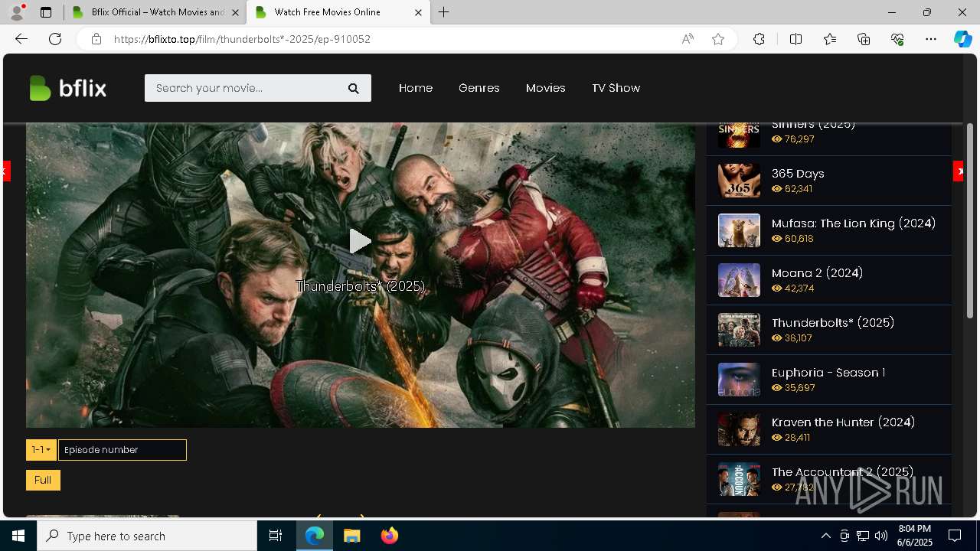Open Read aloud option
The height and width of the screenshot is (551, 980).
pos(688,39)
